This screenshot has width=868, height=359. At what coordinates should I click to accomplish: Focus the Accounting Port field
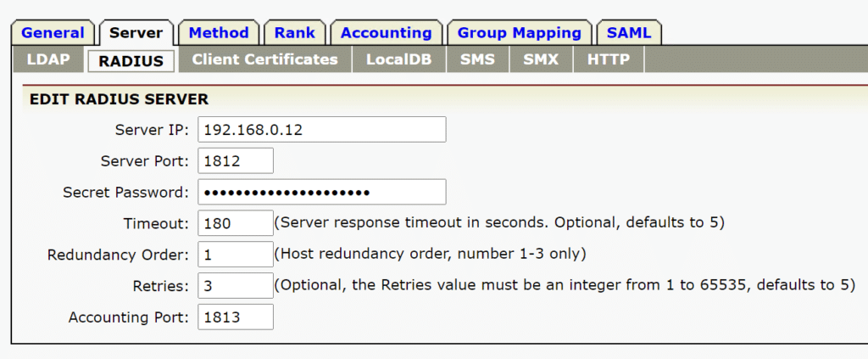pyautogui.click(x=235, y=317)
